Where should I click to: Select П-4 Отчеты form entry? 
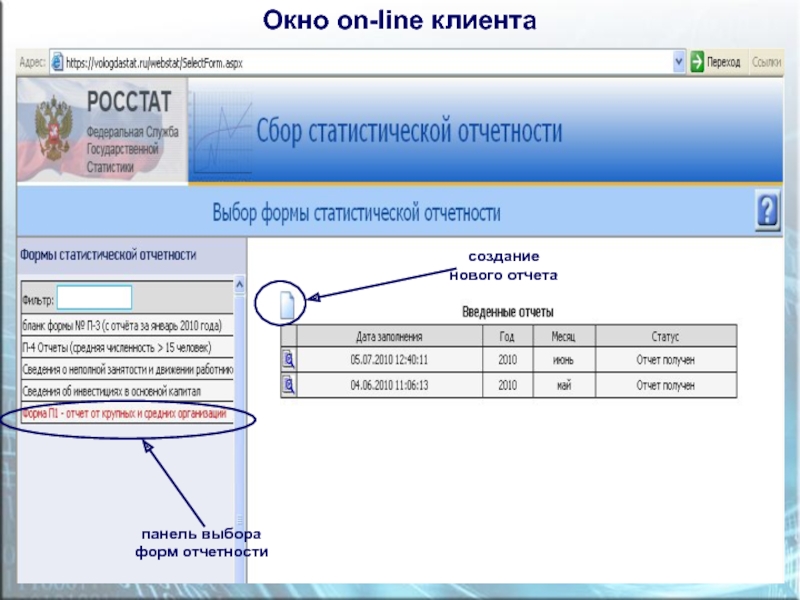(125, 347)
